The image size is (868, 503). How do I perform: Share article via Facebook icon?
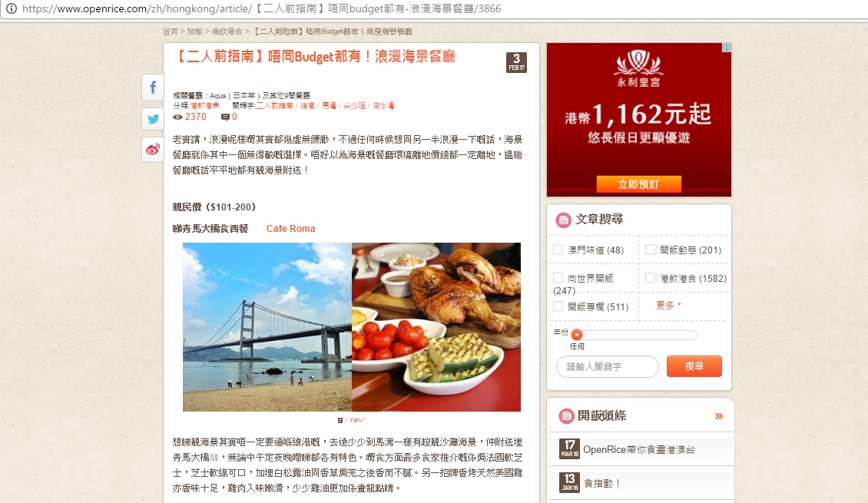[153, 88]
